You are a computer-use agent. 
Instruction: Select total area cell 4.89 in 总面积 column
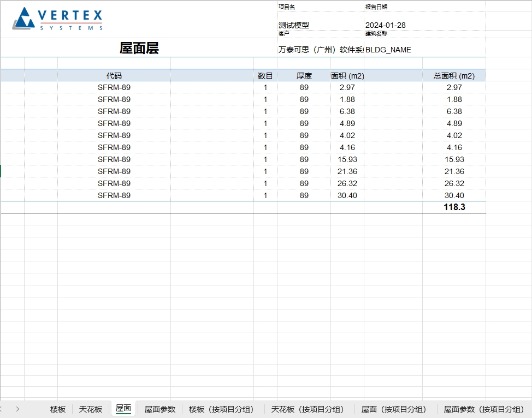coord(454,123)
